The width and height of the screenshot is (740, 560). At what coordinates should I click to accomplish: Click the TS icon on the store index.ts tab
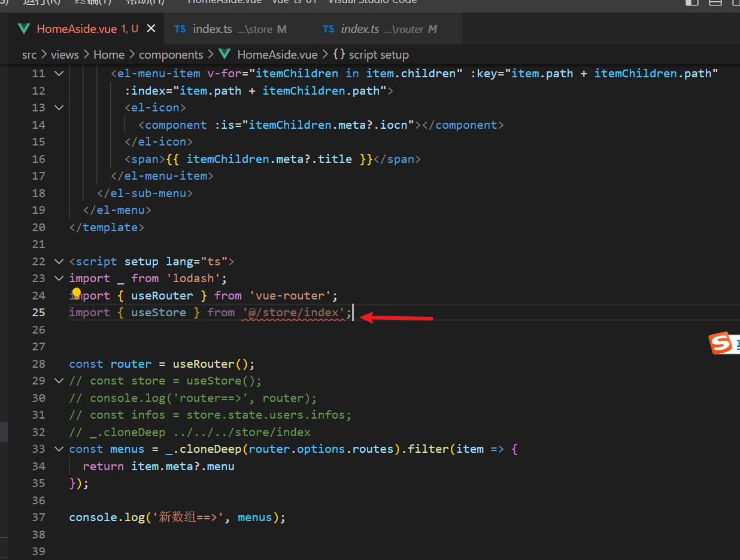(x=180, y=29)
